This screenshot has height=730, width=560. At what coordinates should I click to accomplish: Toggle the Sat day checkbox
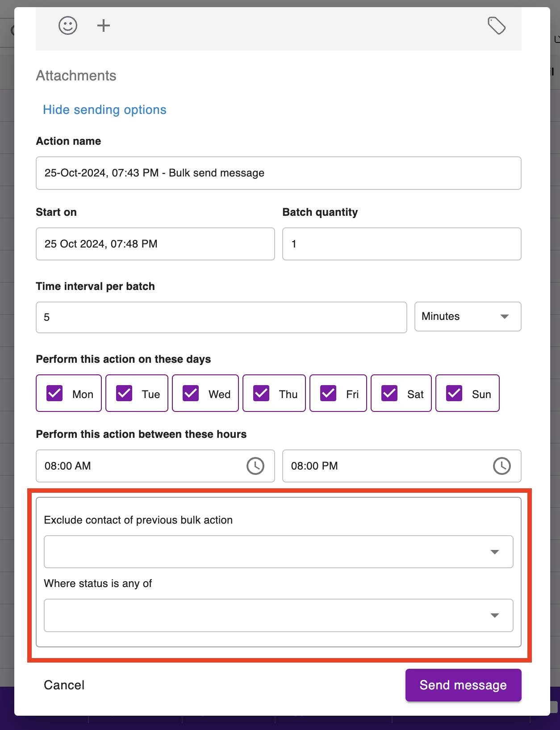pyautogui.click(x=389, y=393)
